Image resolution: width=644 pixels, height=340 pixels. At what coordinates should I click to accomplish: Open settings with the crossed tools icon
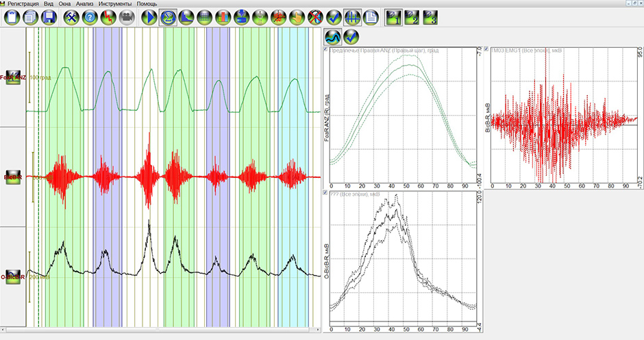(x=71, y=18)
